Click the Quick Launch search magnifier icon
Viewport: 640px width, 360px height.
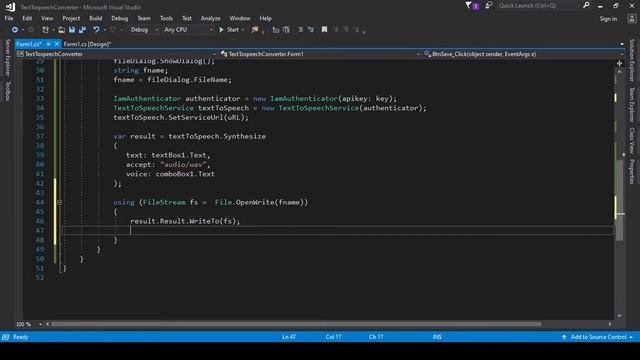click(x=586, y=5)
